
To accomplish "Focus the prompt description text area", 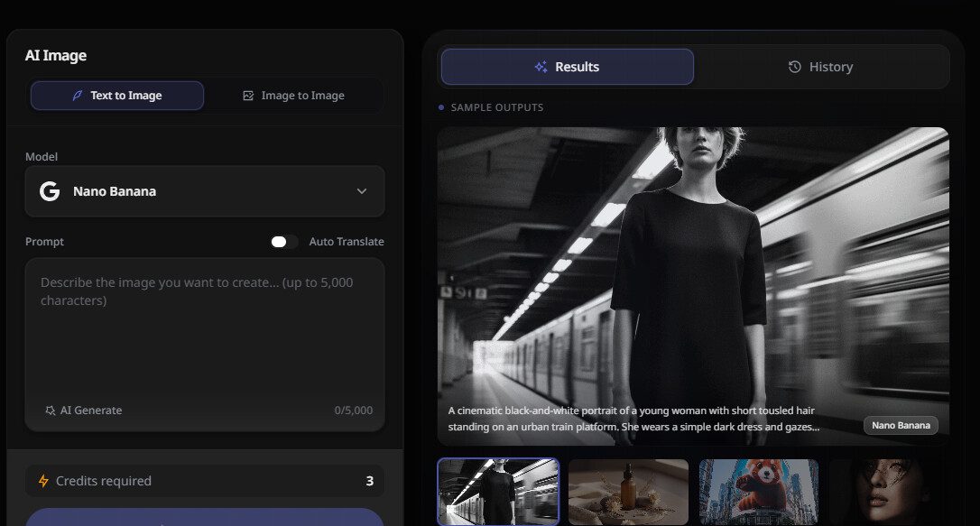I will coord(205,334).
